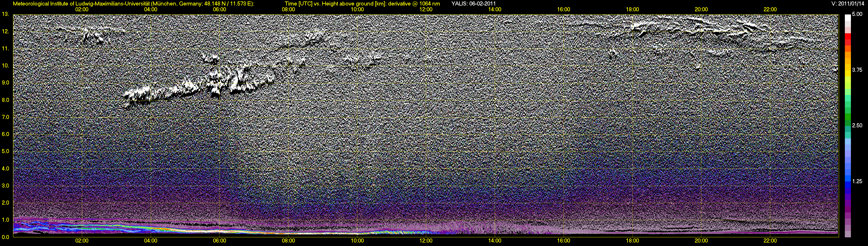Select the 20:00 tick label on the bottom axis
Image resolution: width=868 pixels, height=246 pixels.
[x=701, y=241]
